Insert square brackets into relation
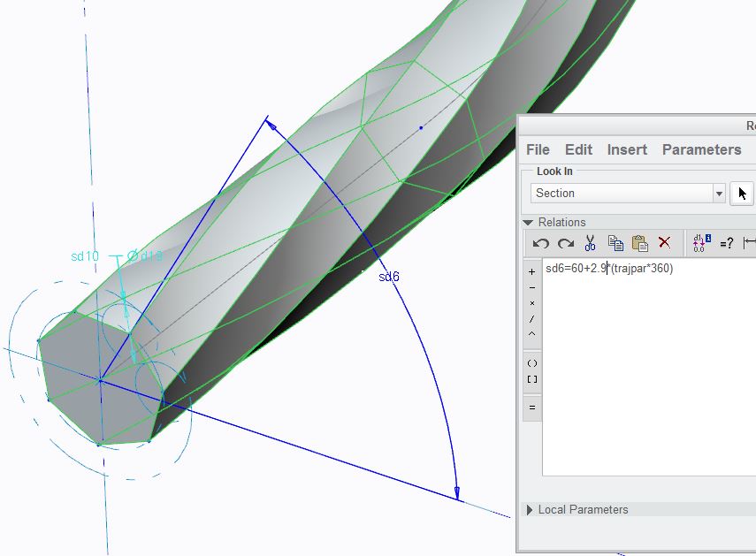756x556 pixels. 531,379
